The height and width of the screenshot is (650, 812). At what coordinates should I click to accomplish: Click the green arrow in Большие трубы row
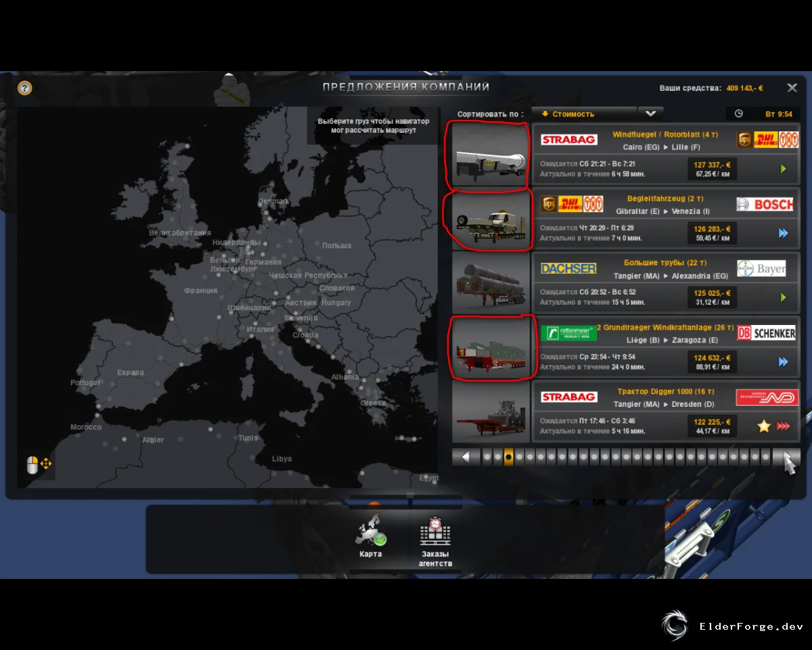click(783, 297)
